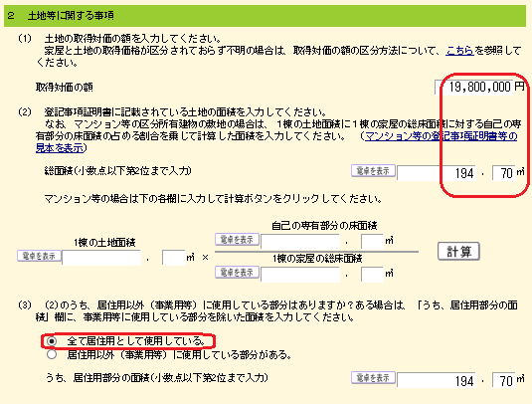Show calculator for 1棟の家屋の総床面積
This screenshot has height=404, width=532.
(x=237, y=273)
